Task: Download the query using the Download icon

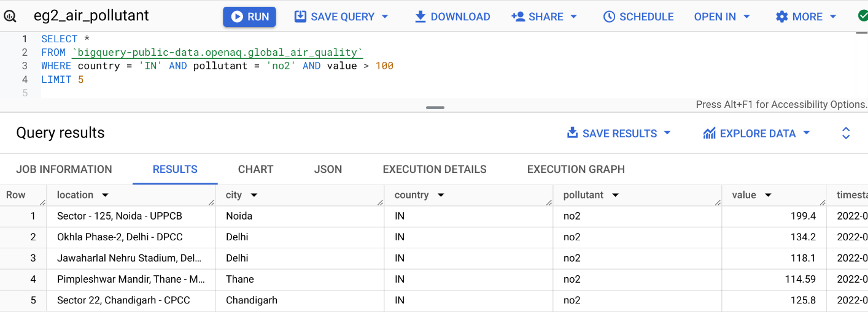Action: pos(420,17)
